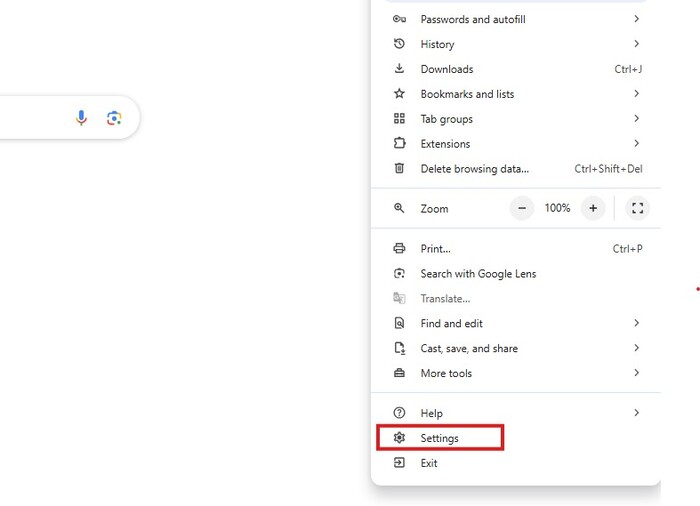Expand the Help submenu arrow

(637, 413)
